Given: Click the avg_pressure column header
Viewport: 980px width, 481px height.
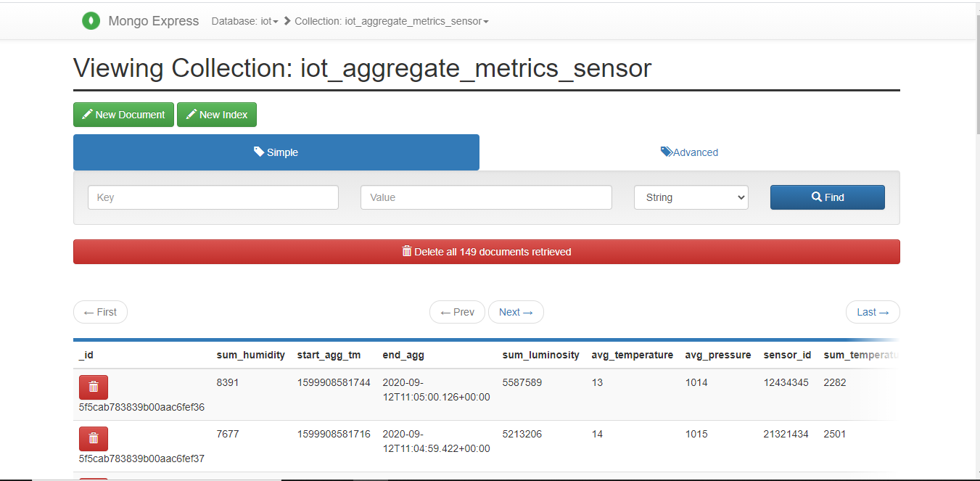Looking at the screenshot, I should pyautogui.click(x=718, y=355).
